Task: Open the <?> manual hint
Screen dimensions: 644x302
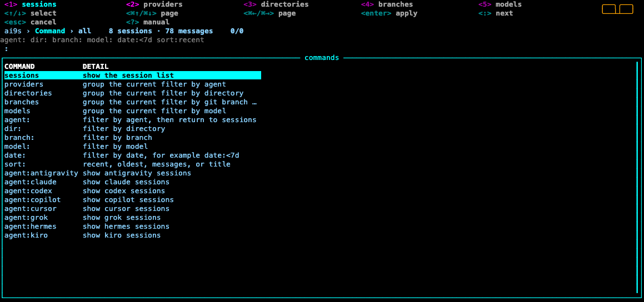Action: 148,22
